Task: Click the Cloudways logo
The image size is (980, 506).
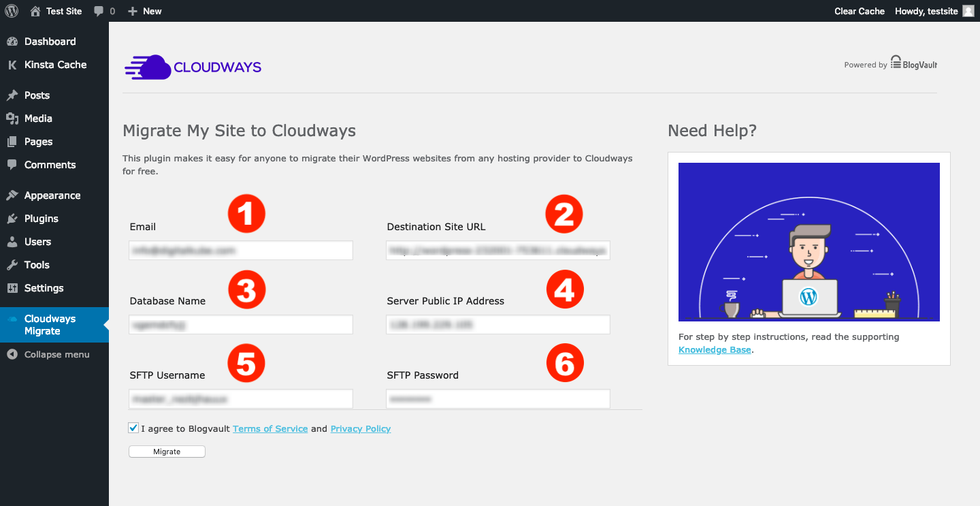Action: click(x=193, y=66)
